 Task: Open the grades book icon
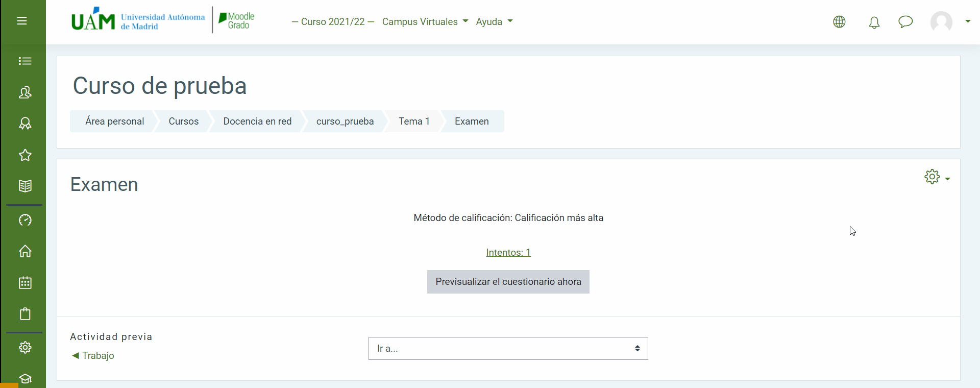[x=25, y=186]
